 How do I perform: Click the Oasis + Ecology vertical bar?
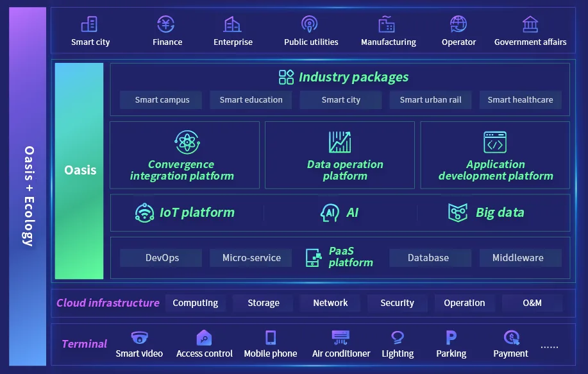(x=28, y=187)
